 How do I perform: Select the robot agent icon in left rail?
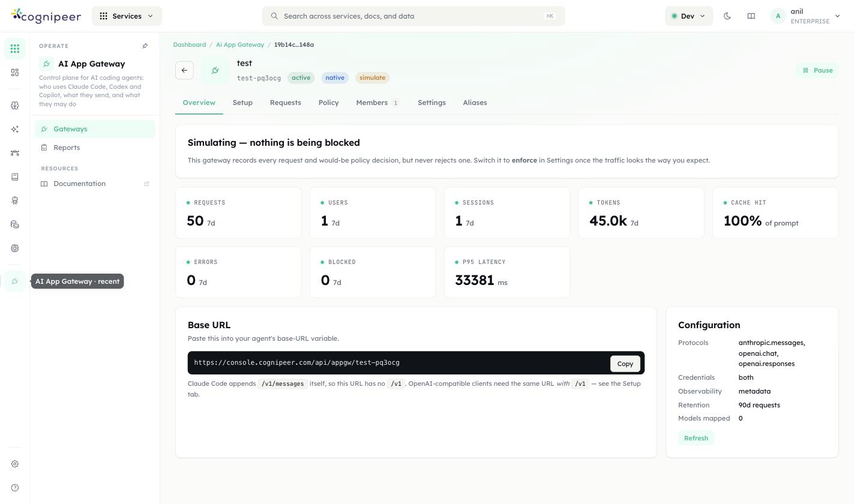pos(15,200)
